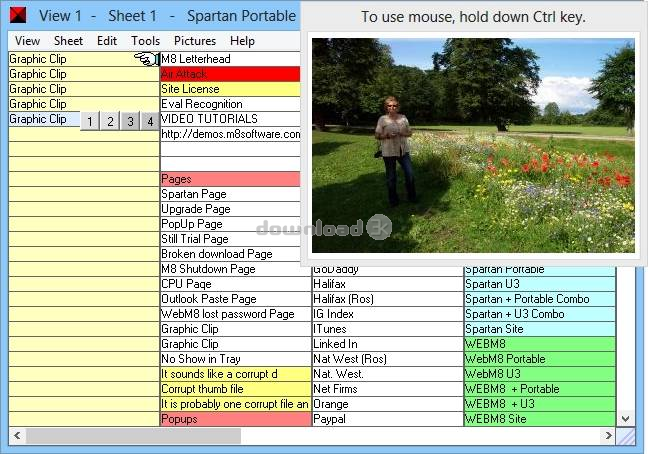The image size is (648, 454).
Task: Click the demos.m8software.com link clip
Action: pos(230,134)
